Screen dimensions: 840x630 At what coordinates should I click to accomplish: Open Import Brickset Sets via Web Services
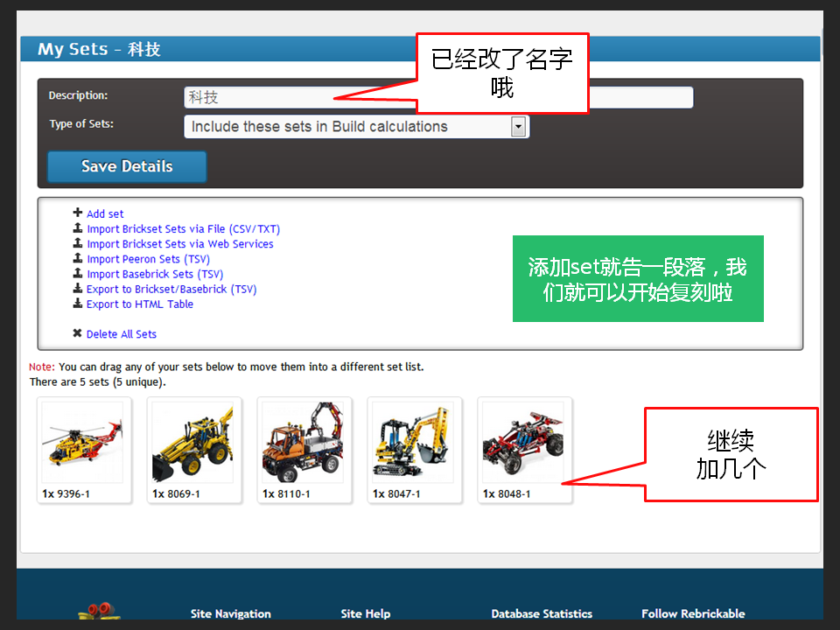point(180,244)
